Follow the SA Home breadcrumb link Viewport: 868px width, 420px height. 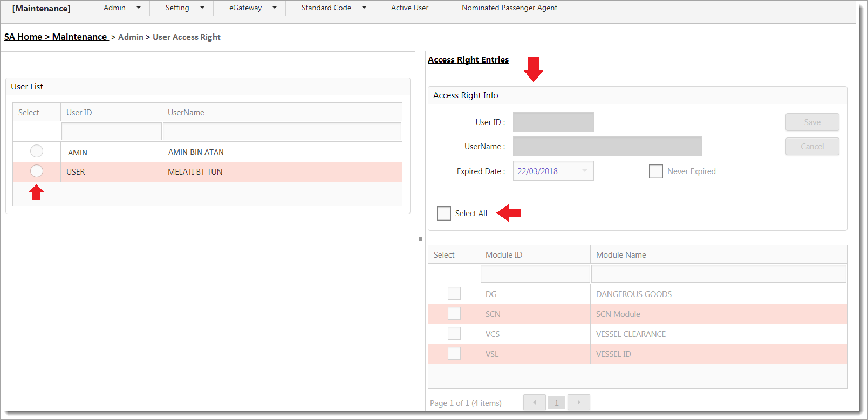point(23,37)
